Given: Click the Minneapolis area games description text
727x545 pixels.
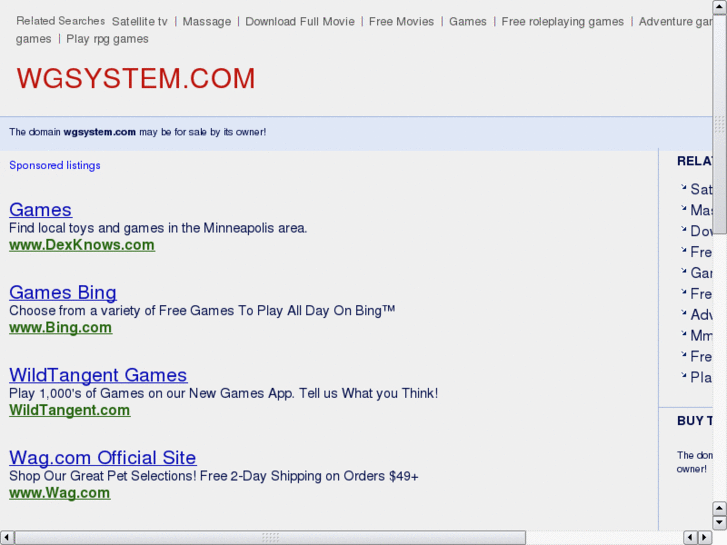Looking at the screenshot, I should tap(158, 228).
